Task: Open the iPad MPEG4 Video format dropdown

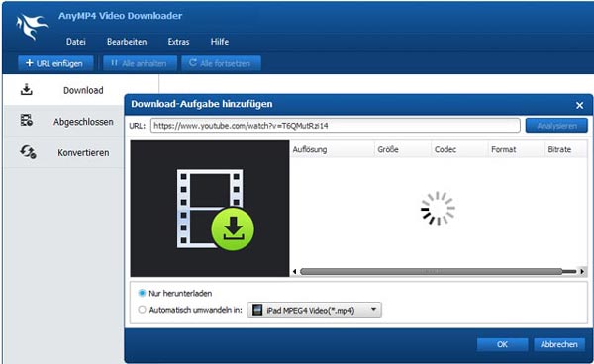Action: (x=314, y=310)
